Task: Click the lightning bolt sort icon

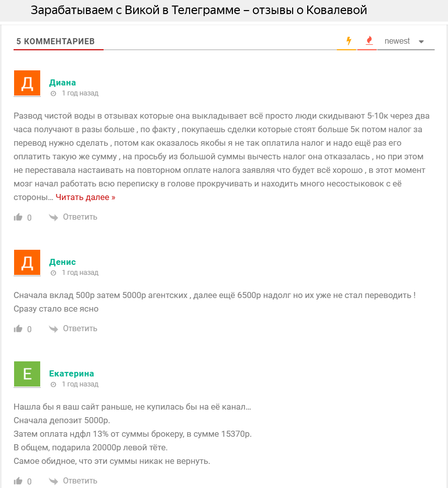Action: click(348, 41)
